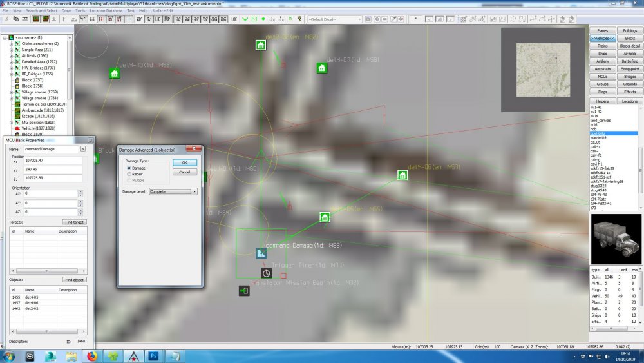Image resolution: width=644 pixels, height=363 pixels.
Task: Open the Default Decal combo box
Action: point(335,19)
